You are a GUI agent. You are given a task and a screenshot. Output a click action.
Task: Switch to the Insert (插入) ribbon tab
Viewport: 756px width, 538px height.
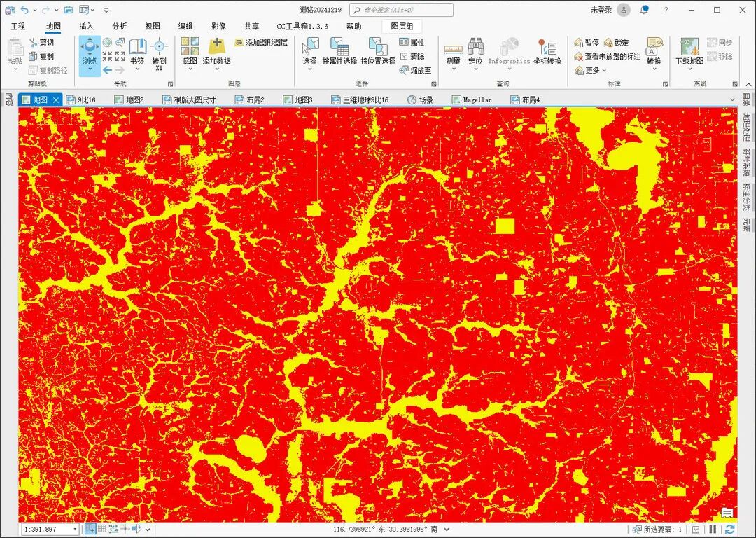tap(86, 26)
